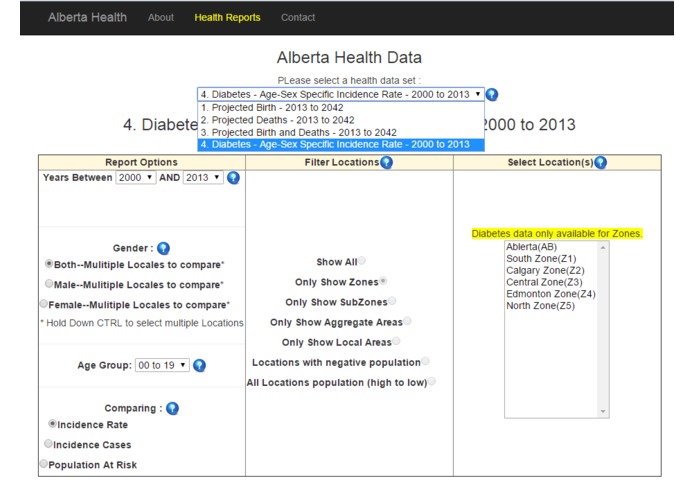The width and height of the screenshot is (695, 494).
Task: Choose 2. Projected Deaths option
Action: coord(340,120)
